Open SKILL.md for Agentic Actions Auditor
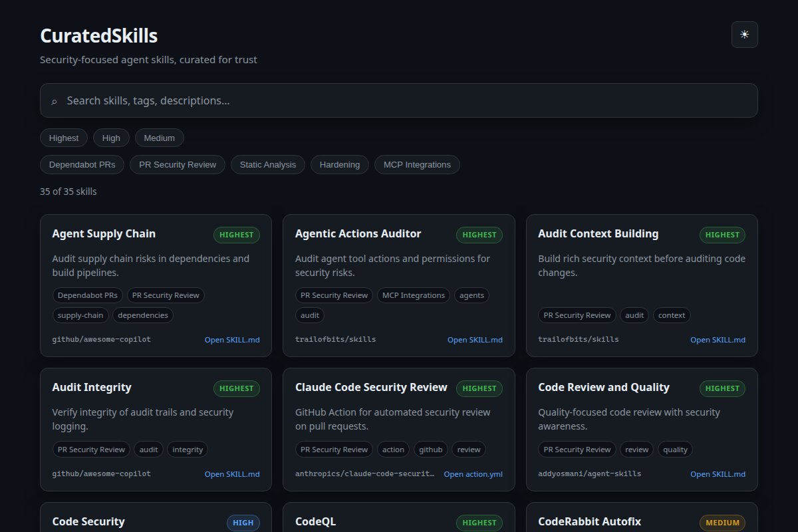 (x=475, y=340)
